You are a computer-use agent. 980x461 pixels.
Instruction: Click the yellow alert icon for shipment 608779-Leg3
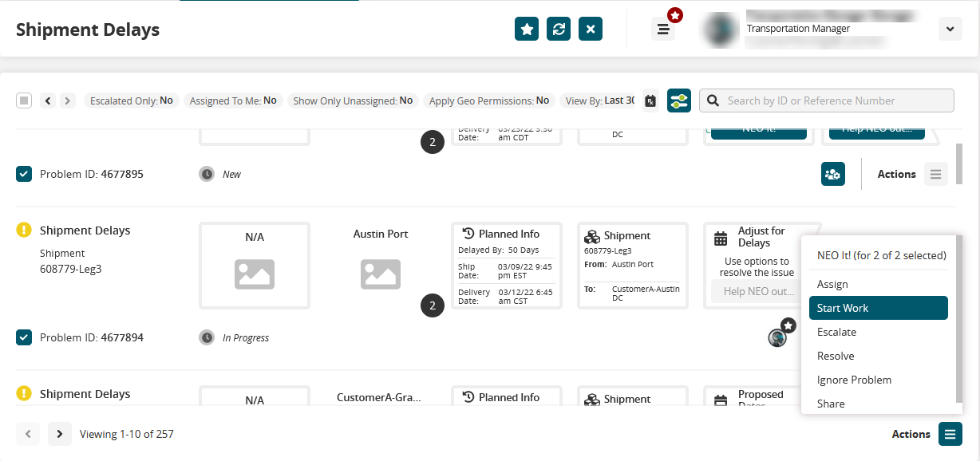coord(24,230)
